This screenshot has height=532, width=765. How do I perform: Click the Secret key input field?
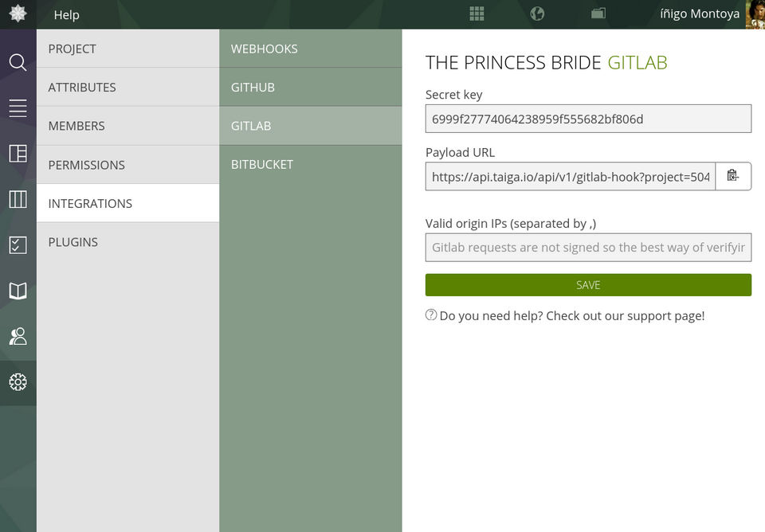pyautogui.click(x=588, y=119)
